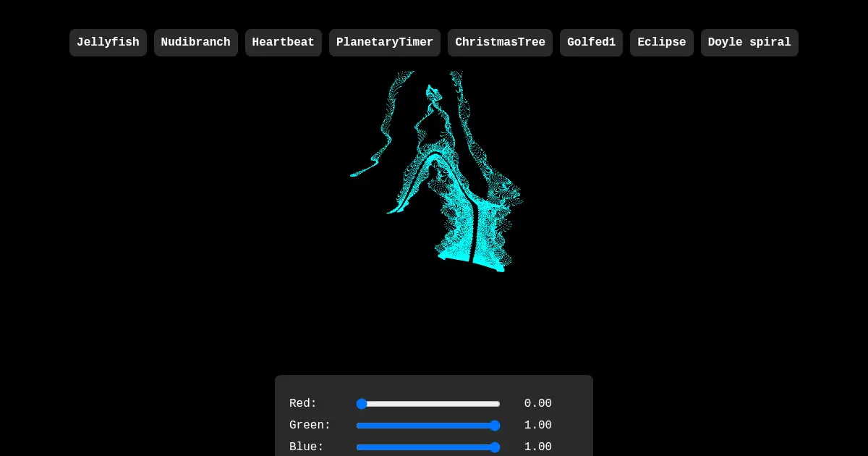Adjust the Green color slider
This screenshot has height=456, width=868.
click(428, 426)
